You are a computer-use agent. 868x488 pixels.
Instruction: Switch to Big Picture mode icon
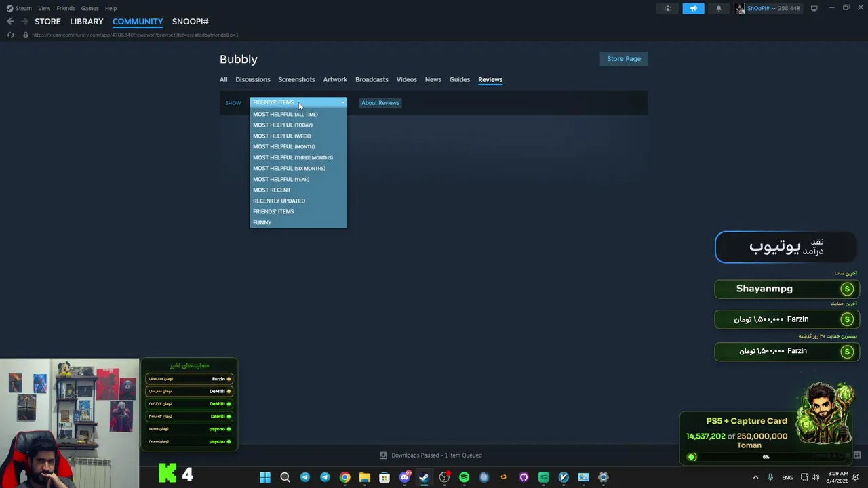(814, 9)
